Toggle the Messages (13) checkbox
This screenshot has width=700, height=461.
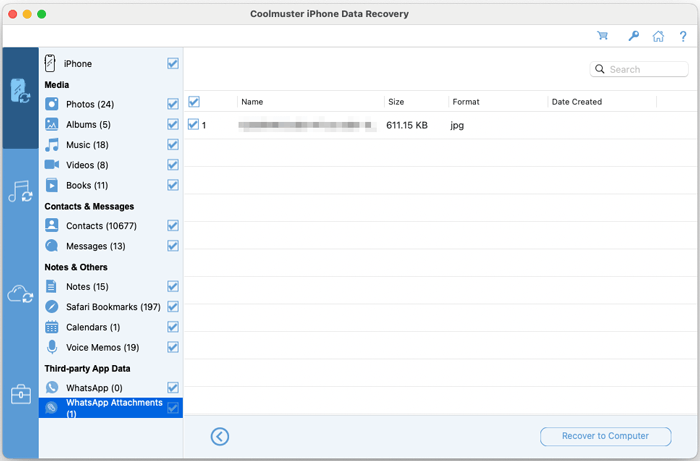click(x=173, y=246)
